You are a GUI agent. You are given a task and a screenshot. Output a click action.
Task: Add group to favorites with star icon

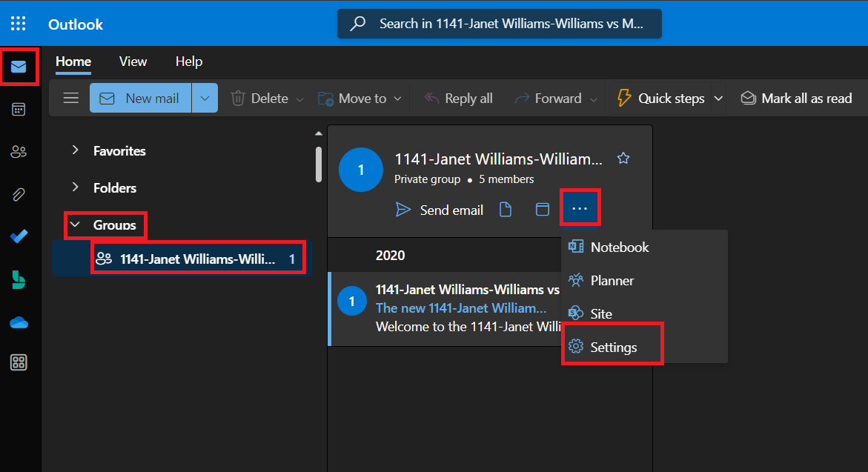[623, 159]
